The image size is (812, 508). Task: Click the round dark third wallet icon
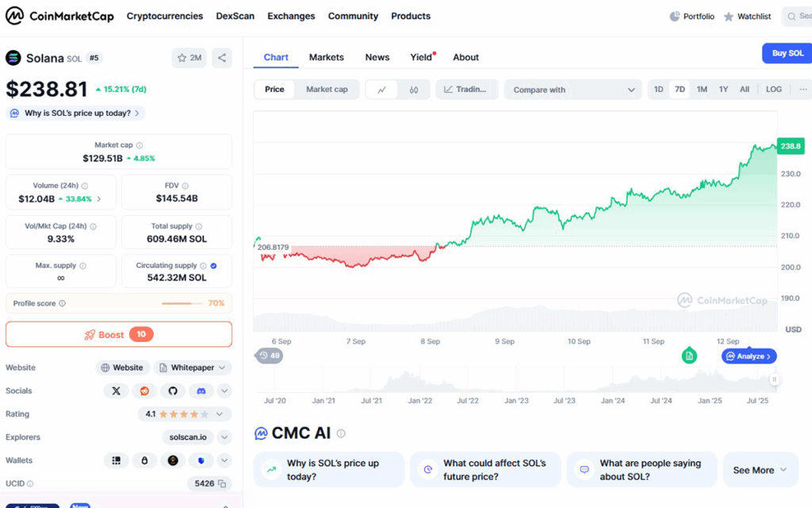click(x=173, y=460)
